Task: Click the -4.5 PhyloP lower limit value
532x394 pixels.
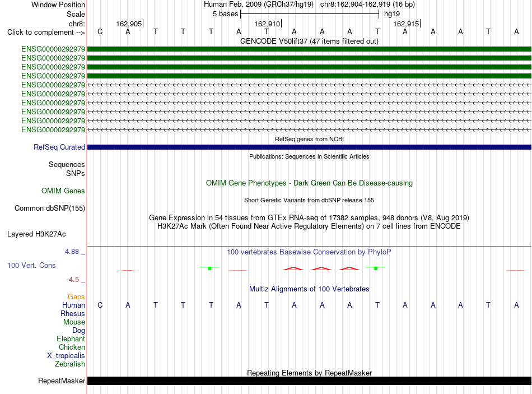Action: click(73, 280)
